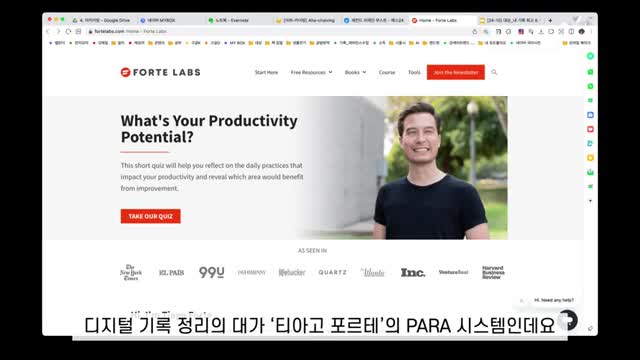Click the Need any help chat bubble
Image resolution: width=640 pixels, height=360 pixels.
[x=554, y=300]
